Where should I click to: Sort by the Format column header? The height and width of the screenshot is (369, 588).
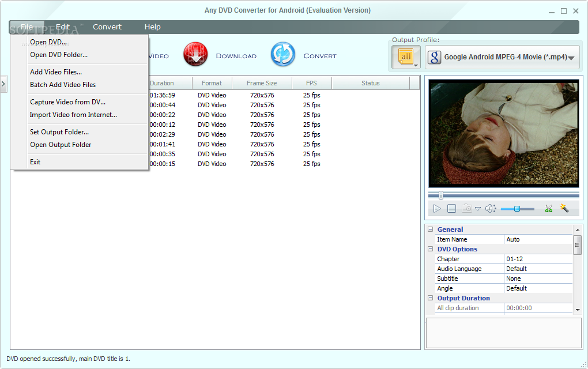[212, 83]
